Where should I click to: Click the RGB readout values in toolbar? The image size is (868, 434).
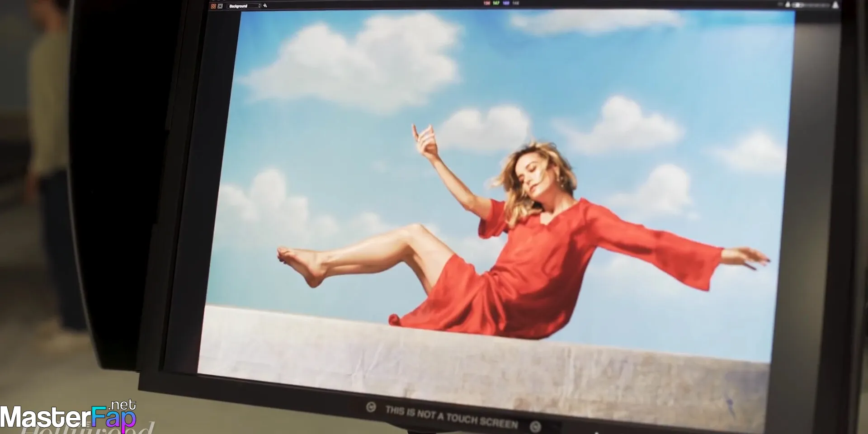click(501, 3)
